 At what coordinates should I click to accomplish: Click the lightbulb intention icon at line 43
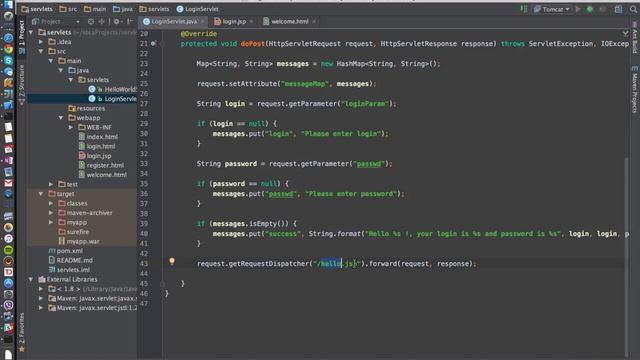pyautogui.click(x=172, y=261)
